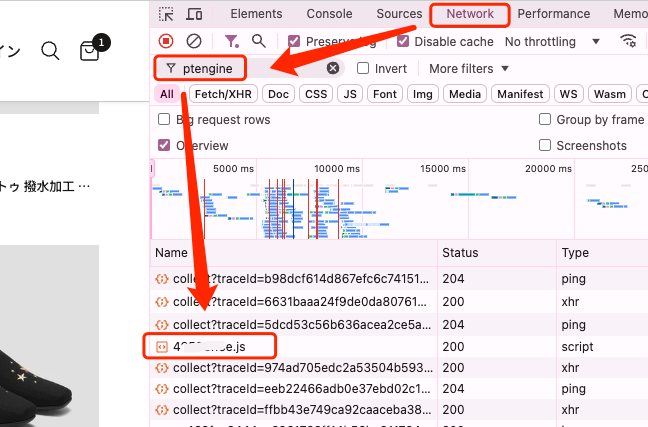648x427 pixels.
Task: Enable the Invert checkbox
Action: 363,68
